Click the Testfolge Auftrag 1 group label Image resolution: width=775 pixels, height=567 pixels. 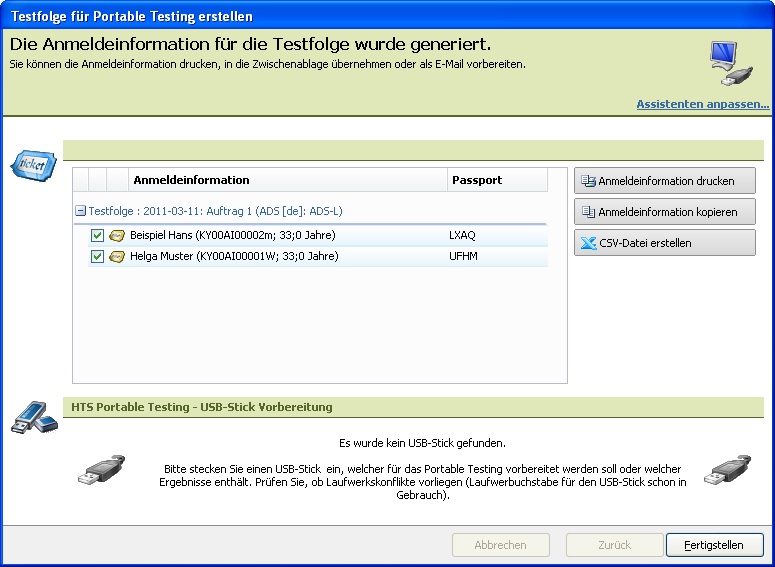point(215,211)
